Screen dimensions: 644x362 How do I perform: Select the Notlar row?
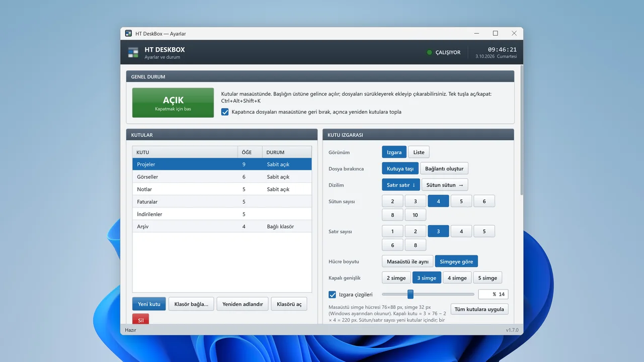point(222,189)
